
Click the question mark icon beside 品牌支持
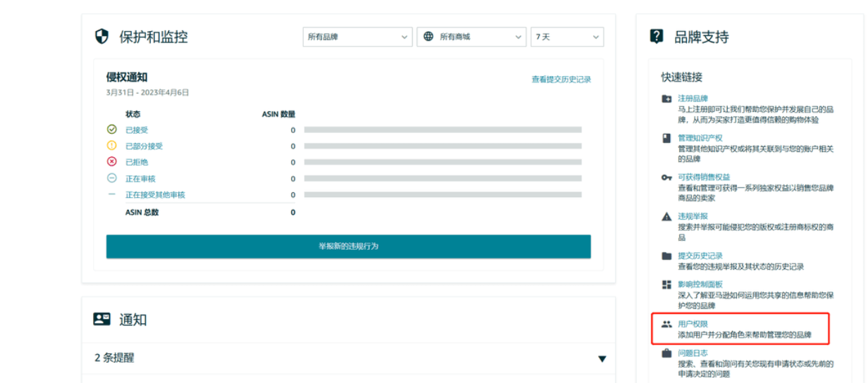coord(657,37)
